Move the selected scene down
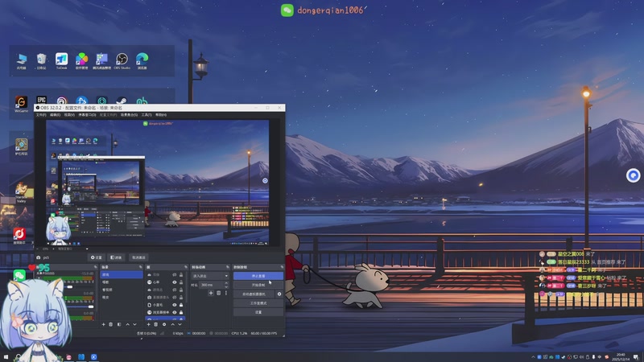Screen dimensions: 644x362 click(134, 325)
